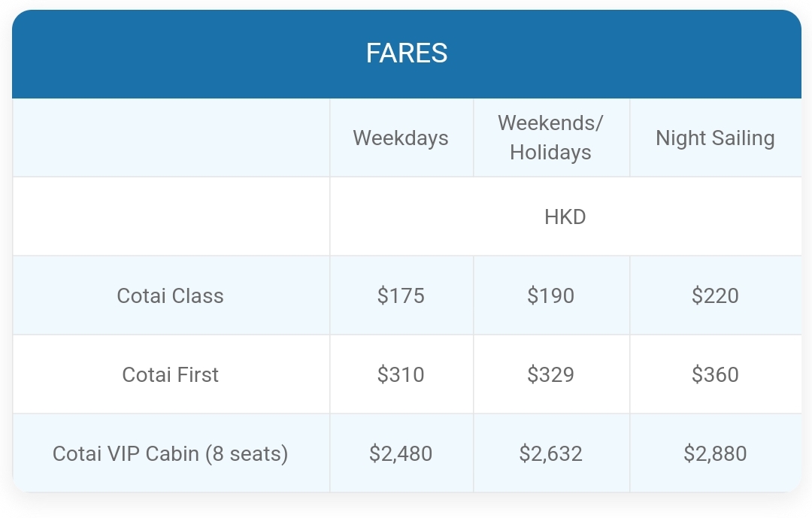Viewport: 812px width, 518px height.
Task: Select the Weekdays column header
Action: pyautogui.click(x=401, y=138)
